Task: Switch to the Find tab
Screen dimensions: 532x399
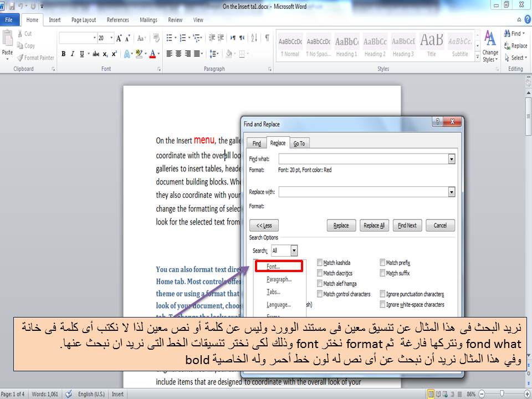Action: [x=257, y=144]
